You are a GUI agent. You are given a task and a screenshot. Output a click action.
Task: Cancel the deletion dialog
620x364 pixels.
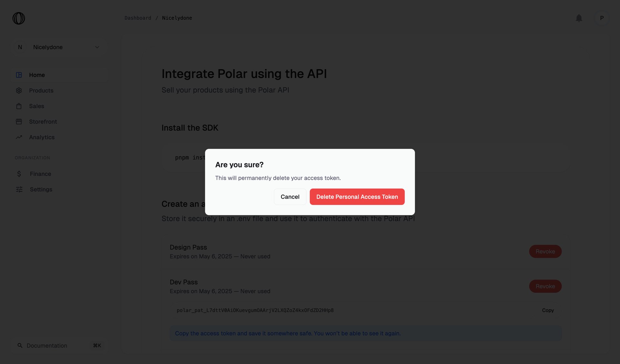point(290,197)
